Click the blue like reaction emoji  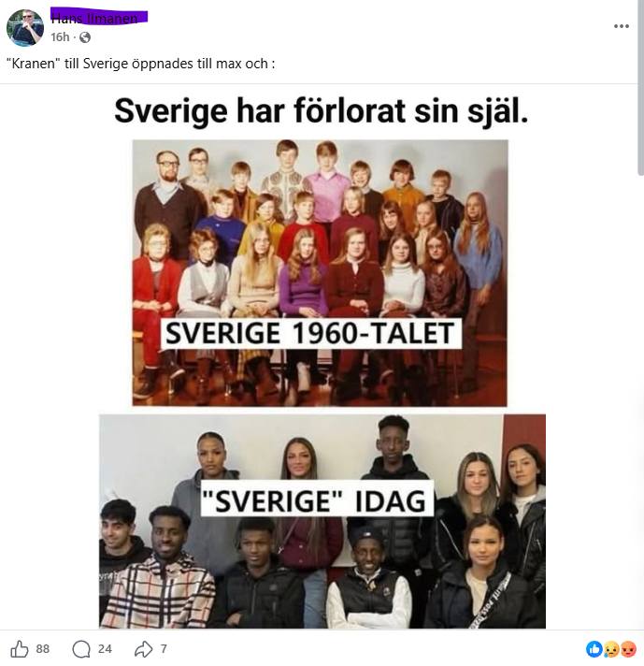(x=594, y=648)
